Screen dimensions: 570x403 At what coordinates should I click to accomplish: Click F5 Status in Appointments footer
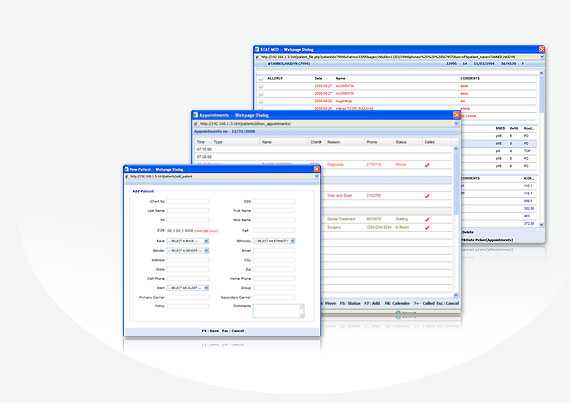tap(350, 303)
